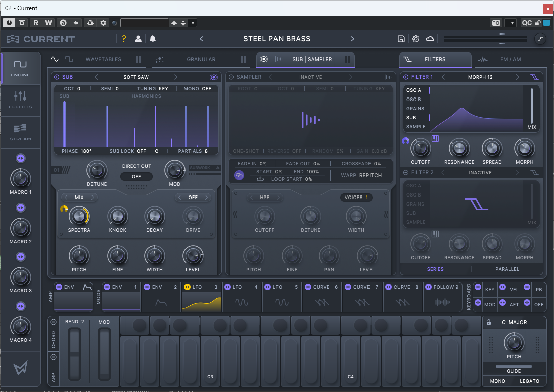
Task: Click the LEGATO button
Action: (x=529, y=381)
